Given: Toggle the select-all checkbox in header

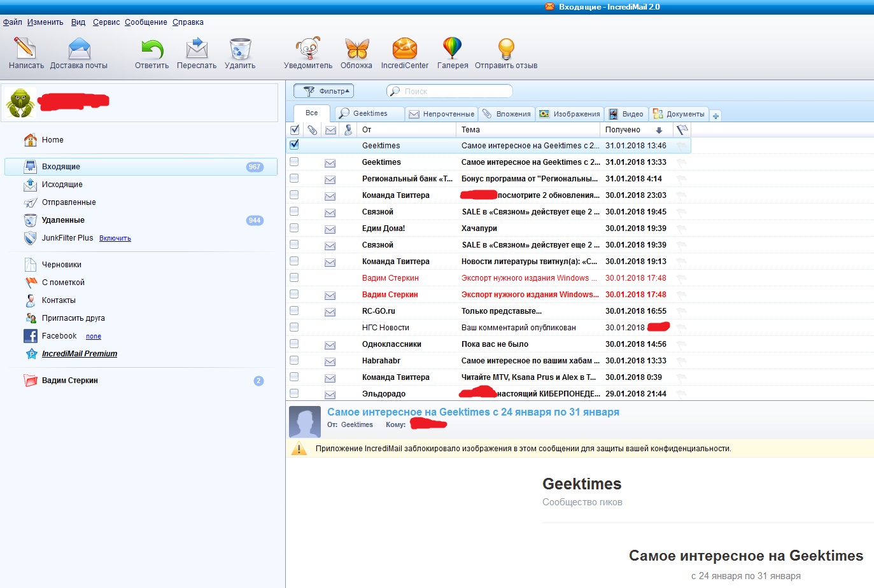Looking at the screenshot, I should point(295,130).
